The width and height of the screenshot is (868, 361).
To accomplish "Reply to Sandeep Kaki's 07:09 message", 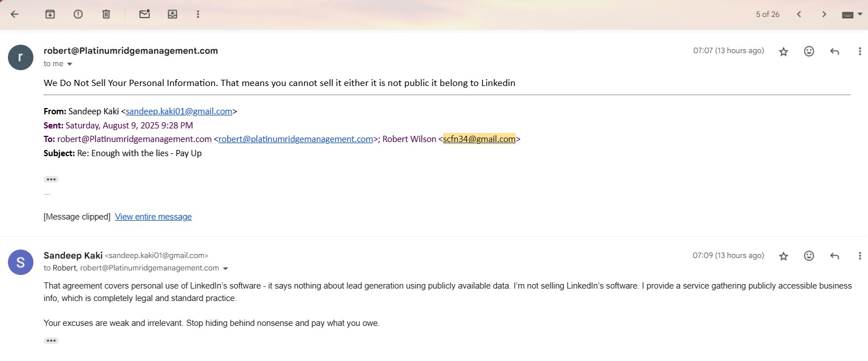I will 835,256.
